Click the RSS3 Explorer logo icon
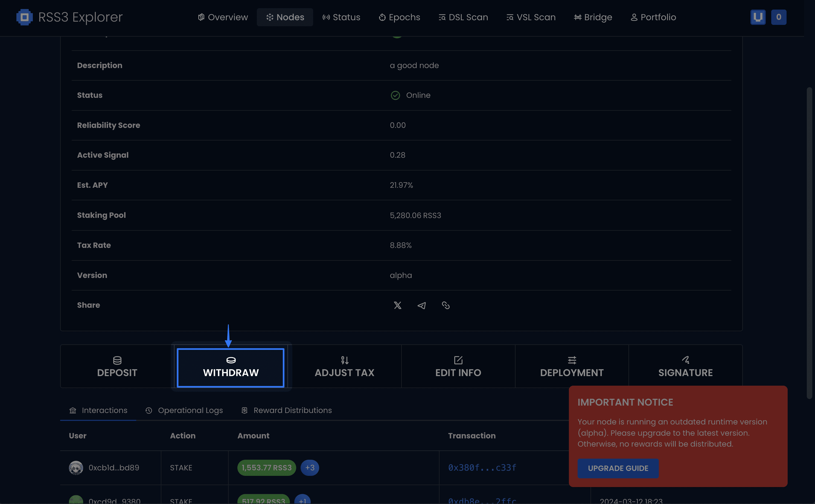 point(24,17)
